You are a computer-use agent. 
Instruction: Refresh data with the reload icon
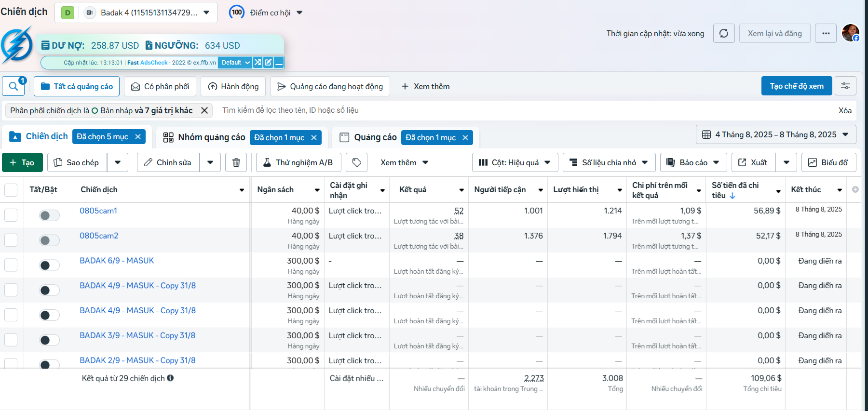coord(724,33)
